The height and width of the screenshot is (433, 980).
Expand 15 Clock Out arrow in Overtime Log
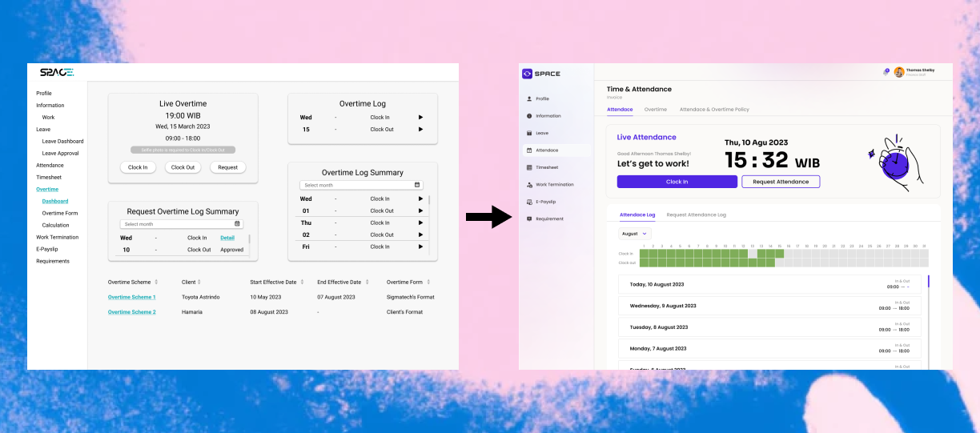click(x=420, y=130)
